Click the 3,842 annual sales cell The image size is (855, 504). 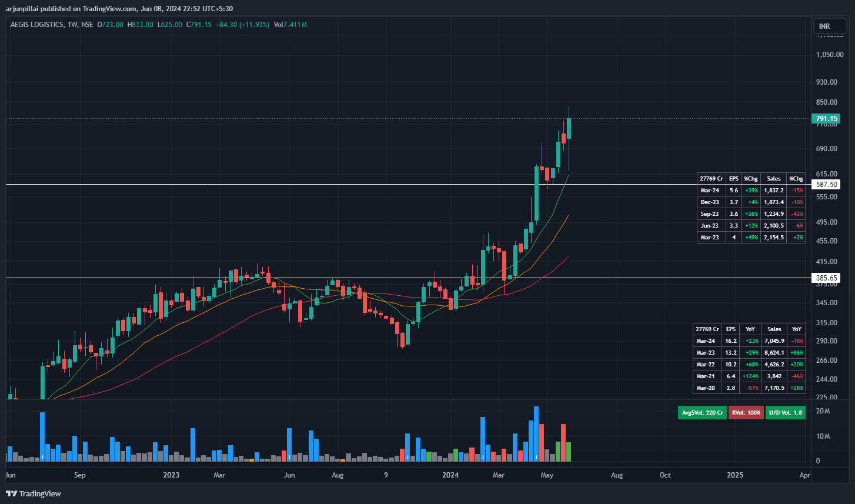774,376
